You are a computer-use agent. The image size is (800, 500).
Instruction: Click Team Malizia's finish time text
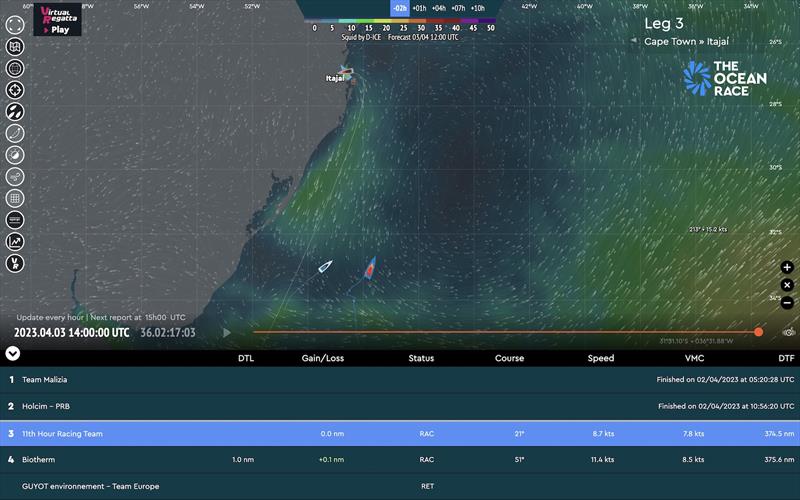click(726, 380)
